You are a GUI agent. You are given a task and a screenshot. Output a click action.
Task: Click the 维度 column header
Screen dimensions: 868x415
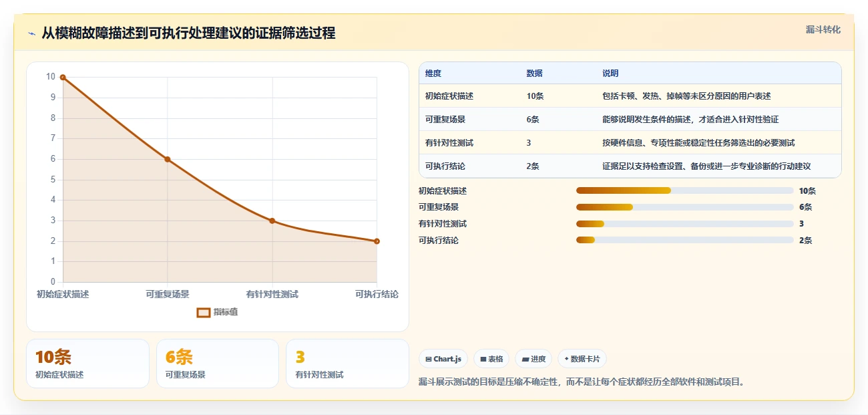433,74
